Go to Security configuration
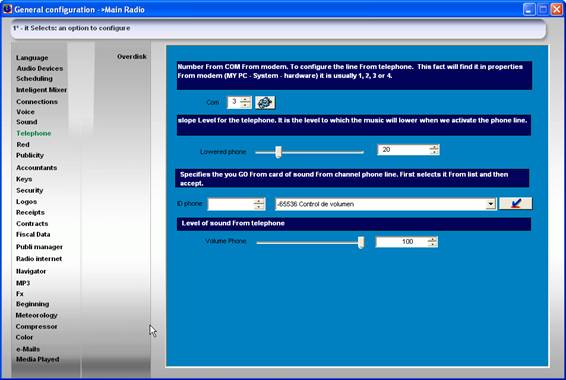This screenshot has width=566, height=380. coord(30,190)
